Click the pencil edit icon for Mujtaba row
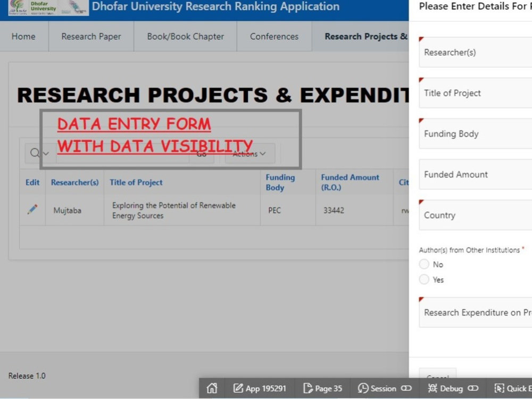This screenshot has width=532, height=399. [32, 209]
